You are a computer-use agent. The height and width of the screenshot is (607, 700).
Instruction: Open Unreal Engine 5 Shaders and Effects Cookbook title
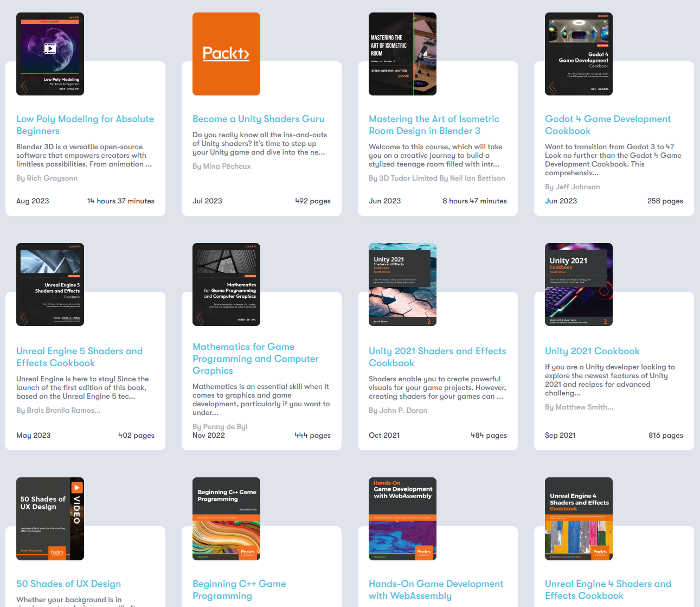pyautogui.click(x=79, y=357)
